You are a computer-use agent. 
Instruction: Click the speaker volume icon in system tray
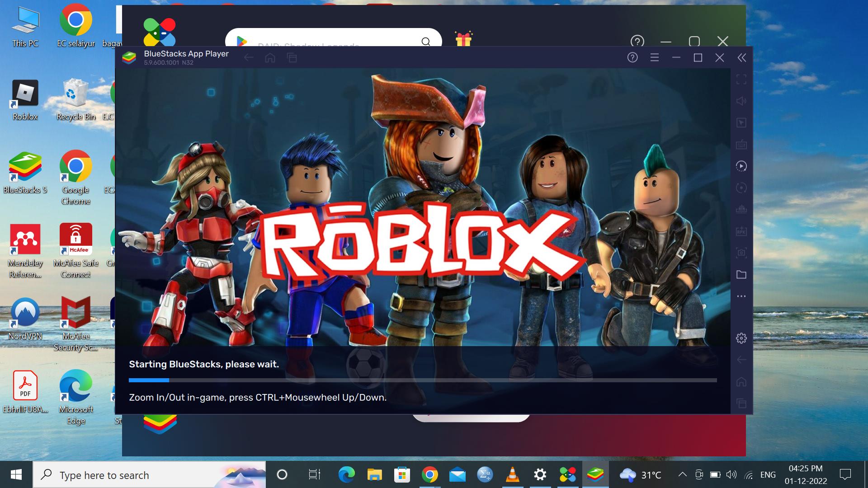(731, 474)
